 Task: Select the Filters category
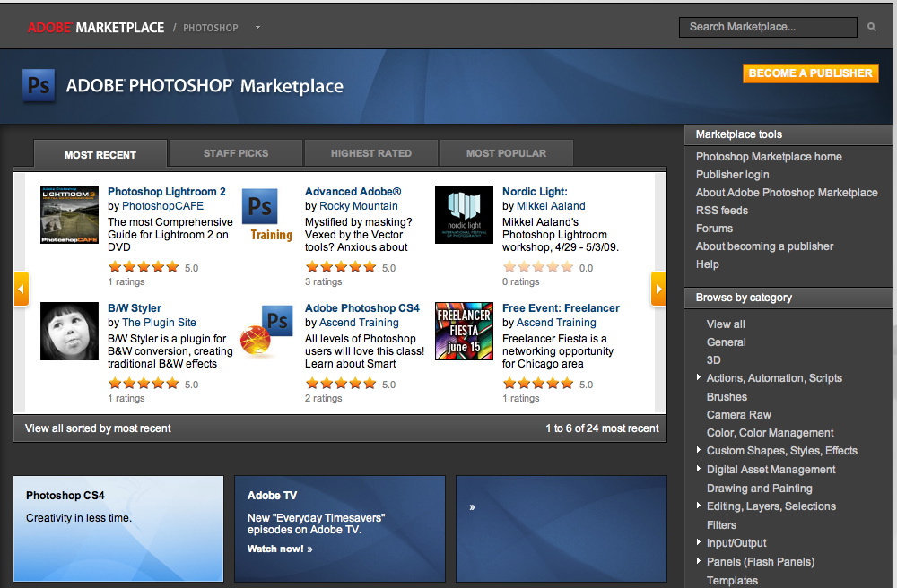click(x=721, y=524)
